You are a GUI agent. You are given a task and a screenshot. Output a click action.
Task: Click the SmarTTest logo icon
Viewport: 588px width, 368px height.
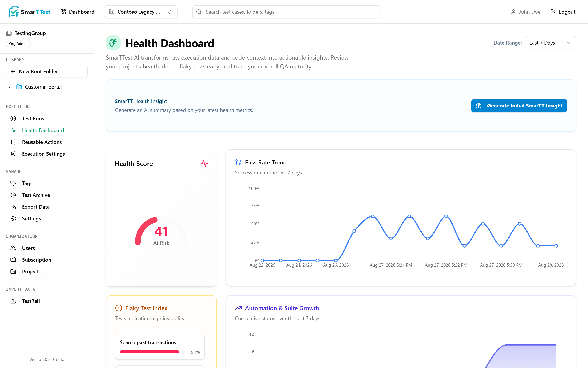[x=14, y=12]
